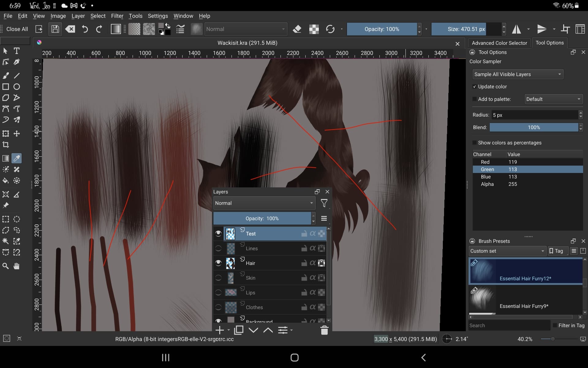Click the Close All button
The image size is (588, 368).
point(17,29)
